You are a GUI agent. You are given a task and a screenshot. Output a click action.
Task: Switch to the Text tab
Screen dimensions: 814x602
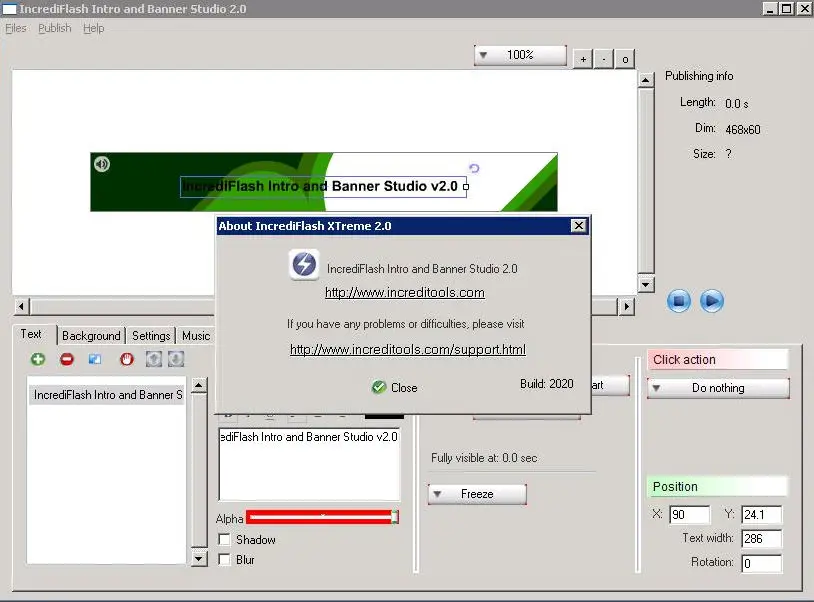click(x=31, y=334)
